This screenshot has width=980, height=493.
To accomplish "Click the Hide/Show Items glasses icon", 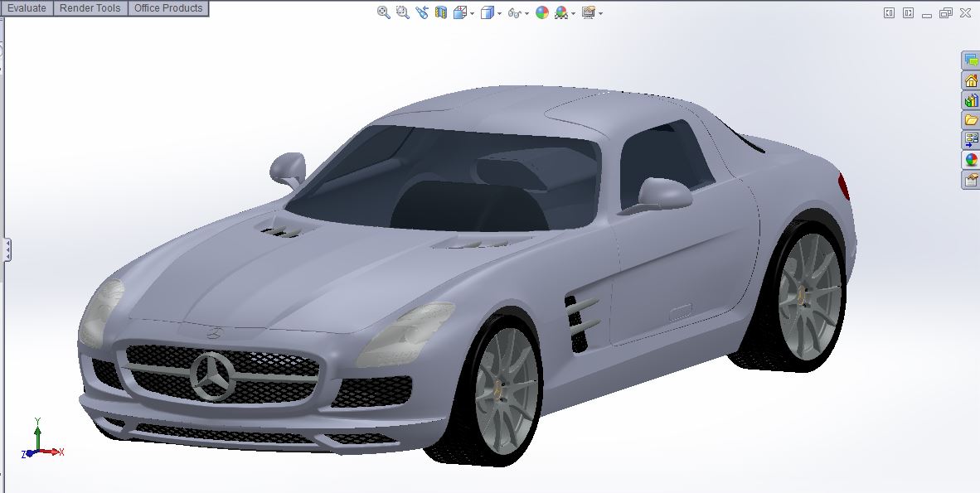I will point(514,12).
